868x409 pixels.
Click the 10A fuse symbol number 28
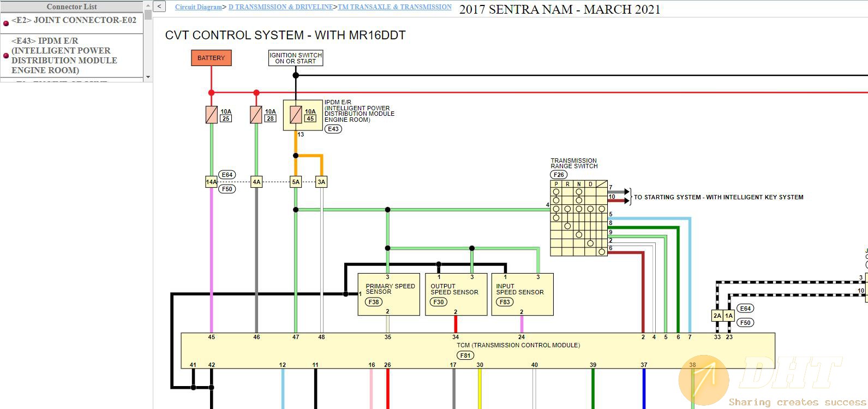[x=256, y=115]
